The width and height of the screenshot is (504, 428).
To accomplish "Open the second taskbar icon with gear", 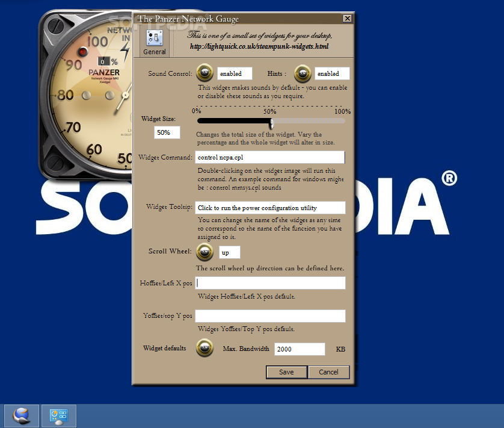I will [59, 416].
